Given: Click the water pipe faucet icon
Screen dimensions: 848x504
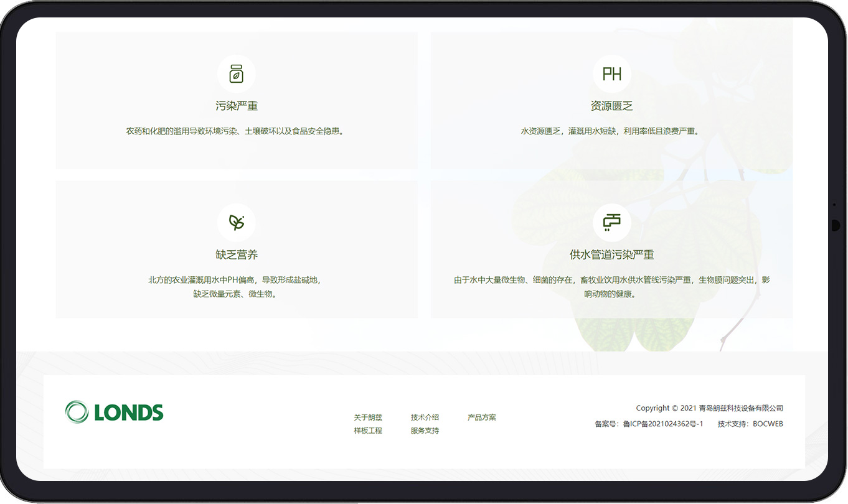Looking at the screenshot, I should (611, 222).
